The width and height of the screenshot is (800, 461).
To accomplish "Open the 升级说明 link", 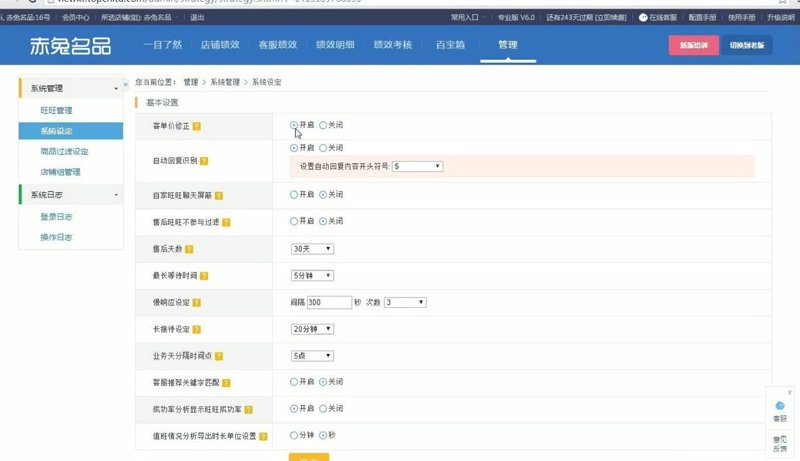I will [781, 17].
